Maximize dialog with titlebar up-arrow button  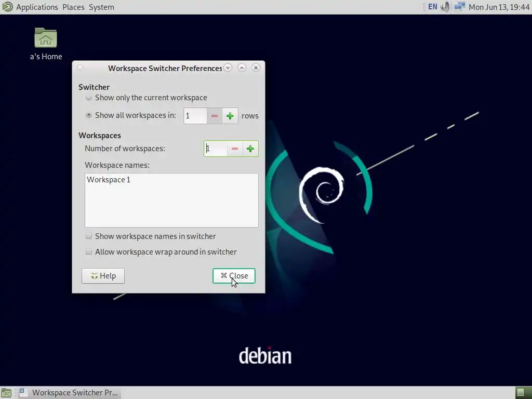coord(242,68)
